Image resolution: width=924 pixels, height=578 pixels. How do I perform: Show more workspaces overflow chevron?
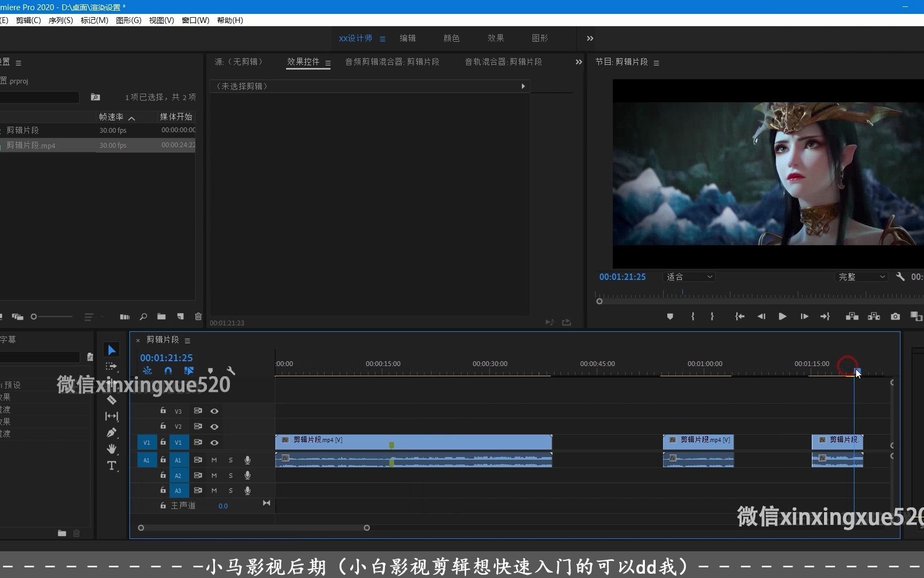click(590, 39)
